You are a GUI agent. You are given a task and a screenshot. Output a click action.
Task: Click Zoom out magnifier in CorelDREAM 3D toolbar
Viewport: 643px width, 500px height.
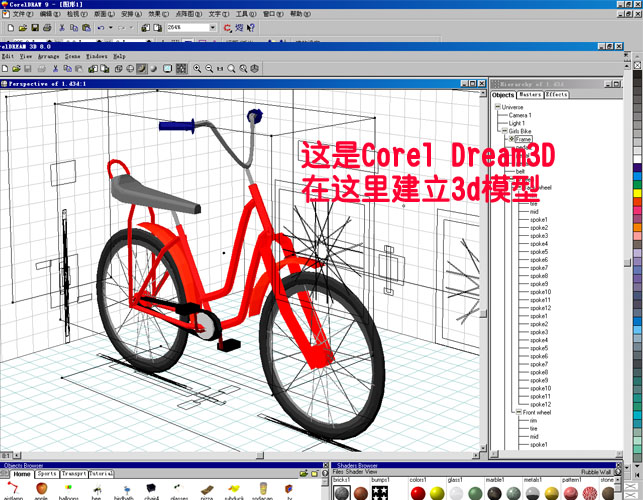[209, 69]
